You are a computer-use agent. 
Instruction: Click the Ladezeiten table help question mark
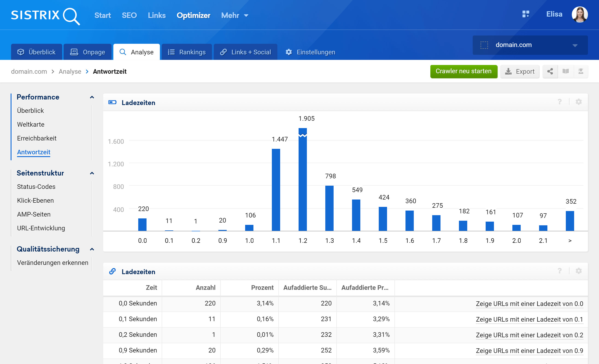tap(560, 271)
